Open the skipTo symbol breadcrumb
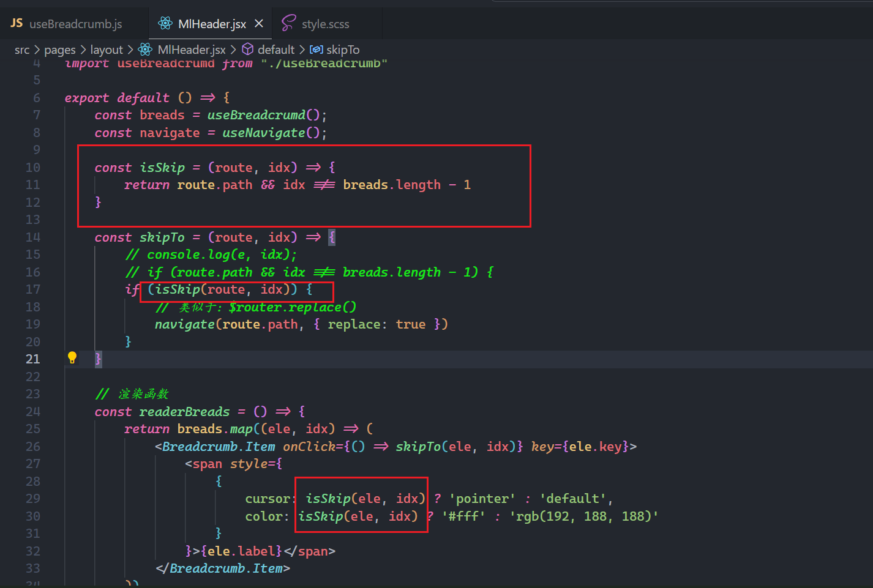Image resolution: width=873 pixels, height=588 pixels. (x=343, y=50)
